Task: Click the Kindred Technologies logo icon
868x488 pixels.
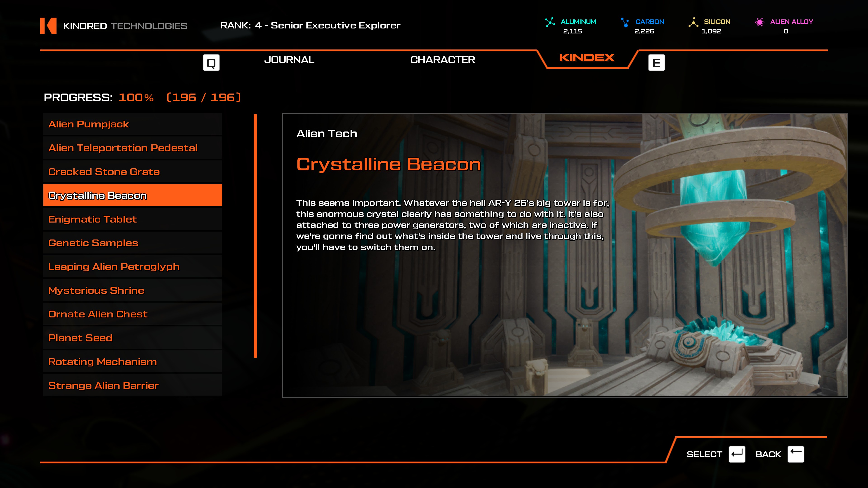Action: 48,26
